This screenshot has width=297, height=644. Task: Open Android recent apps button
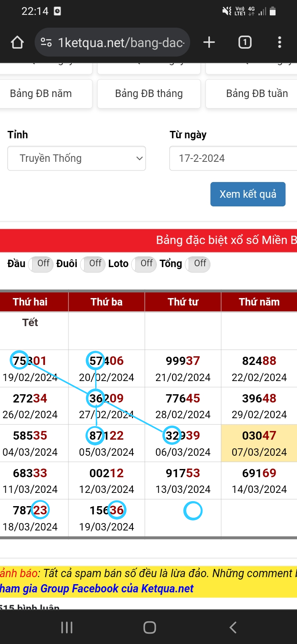point(67,627)
